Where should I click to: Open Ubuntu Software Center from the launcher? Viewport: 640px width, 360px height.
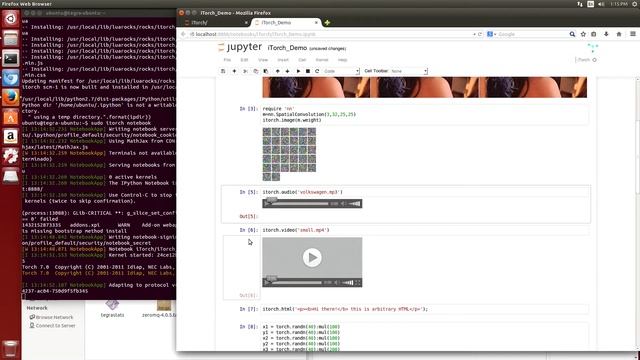11,118
